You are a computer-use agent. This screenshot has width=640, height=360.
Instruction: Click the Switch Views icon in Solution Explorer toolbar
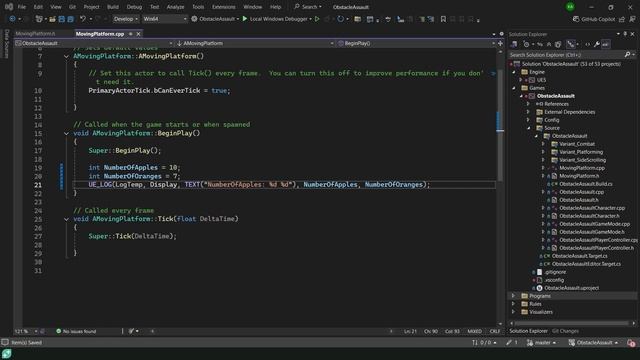click(x=514, y=44)
